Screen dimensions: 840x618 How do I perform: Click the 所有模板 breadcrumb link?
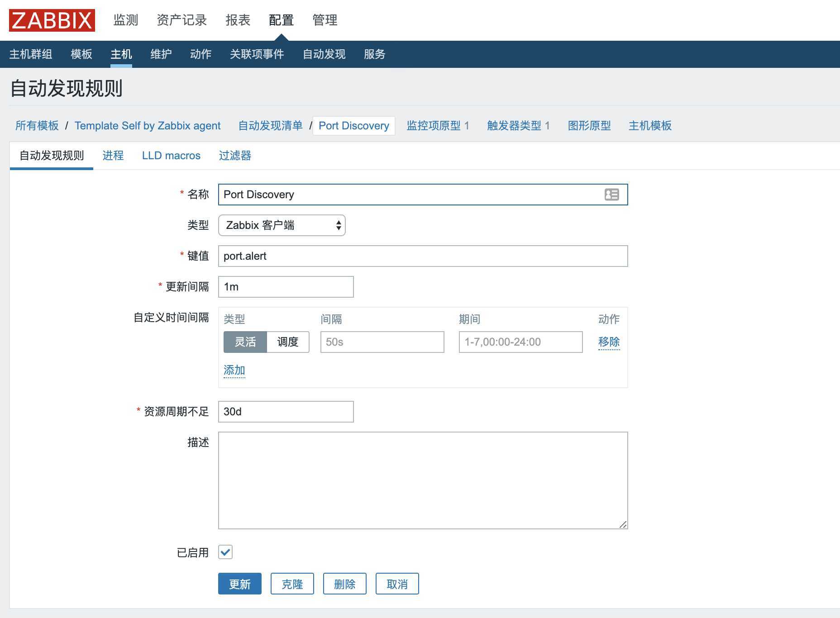point(37,126)
